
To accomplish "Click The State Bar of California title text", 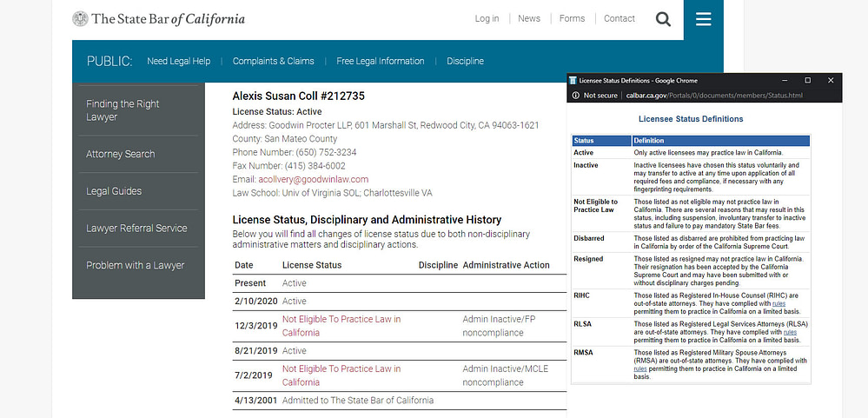I will click(168, 19).
